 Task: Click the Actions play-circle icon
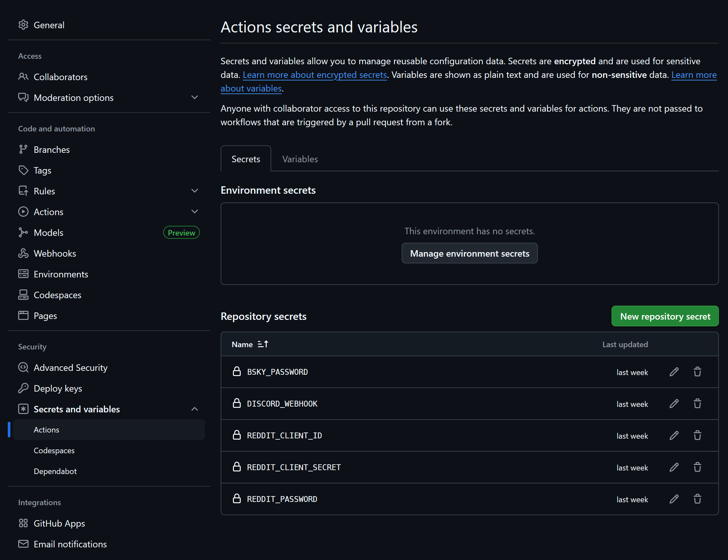pos(23,212)
